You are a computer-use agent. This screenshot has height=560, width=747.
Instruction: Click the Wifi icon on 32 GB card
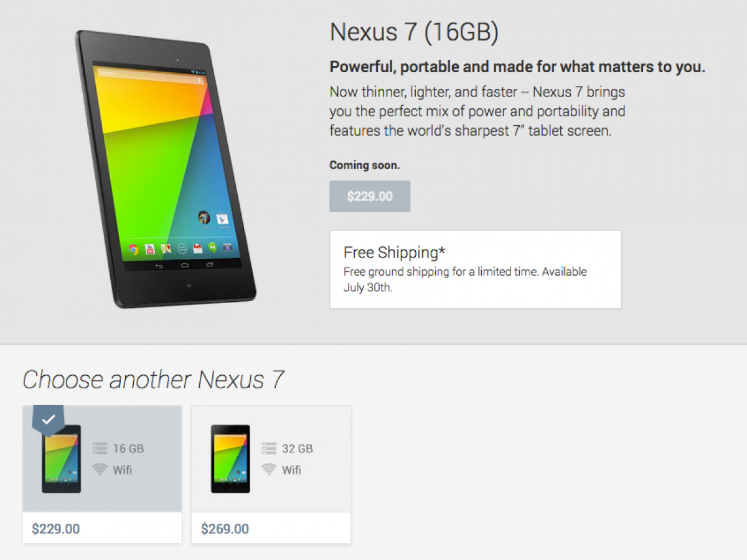pos(268,469)
